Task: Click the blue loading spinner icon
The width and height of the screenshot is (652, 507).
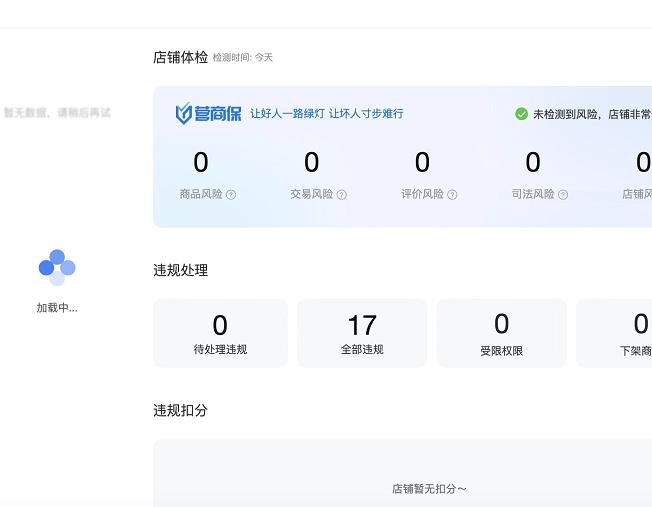Action: [x=57, y=267]
